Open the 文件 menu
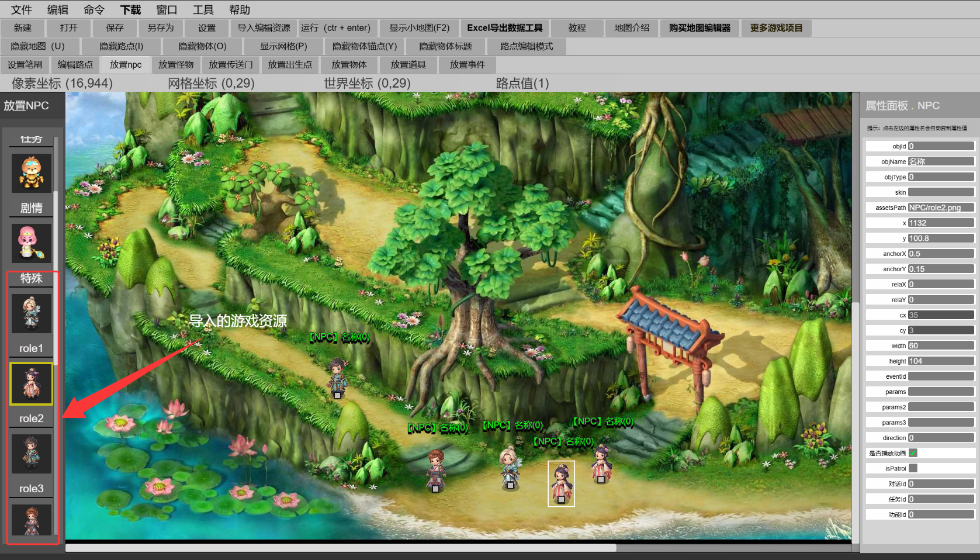 point(22,10)
